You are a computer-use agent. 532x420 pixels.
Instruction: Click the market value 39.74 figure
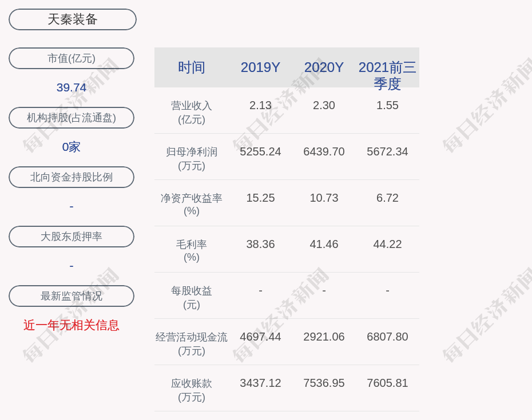pos(72,87)
